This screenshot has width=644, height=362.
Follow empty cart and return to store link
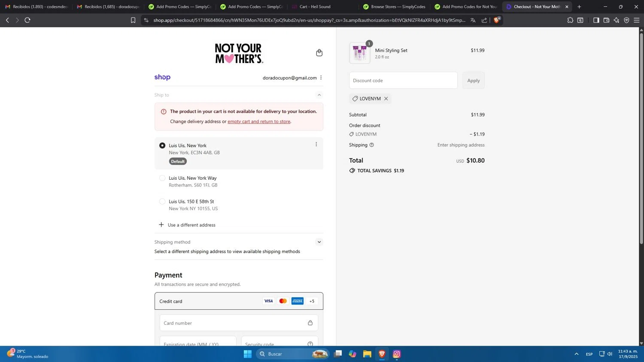(259, 121)
